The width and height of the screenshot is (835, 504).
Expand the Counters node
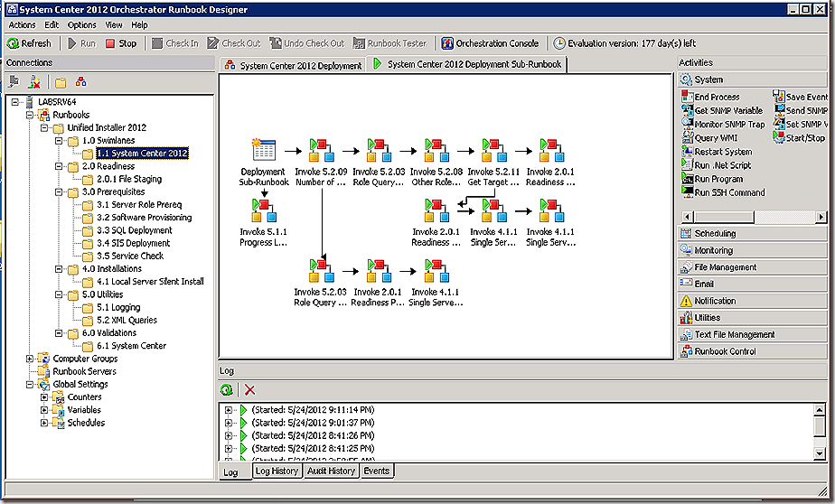coord(44,397)
